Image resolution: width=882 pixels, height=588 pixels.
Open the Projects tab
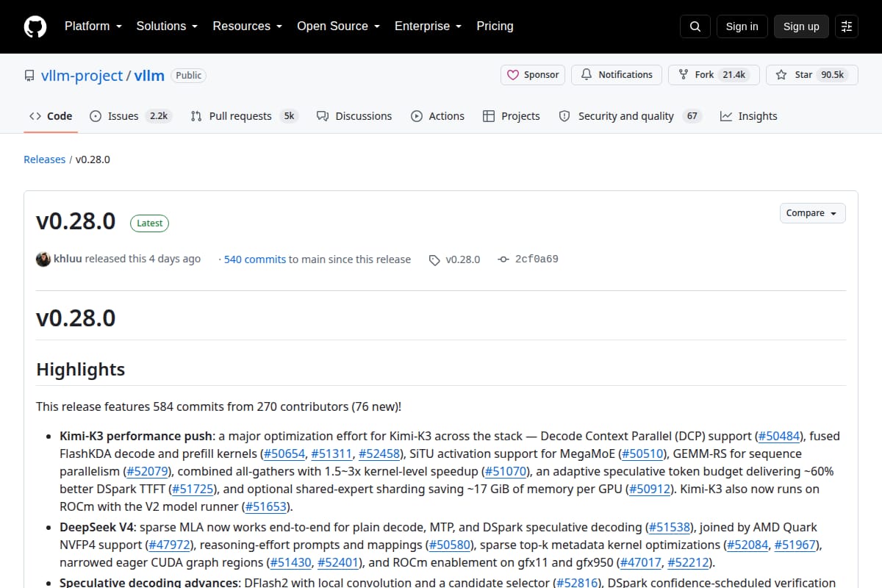[512, 116]
